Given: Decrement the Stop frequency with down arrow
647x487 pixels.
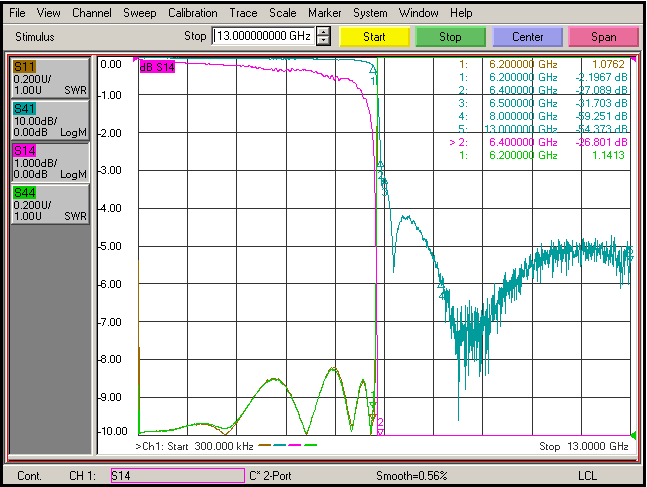Looking at the screenshot, I should pyautogui.click(x=324, y=41).
